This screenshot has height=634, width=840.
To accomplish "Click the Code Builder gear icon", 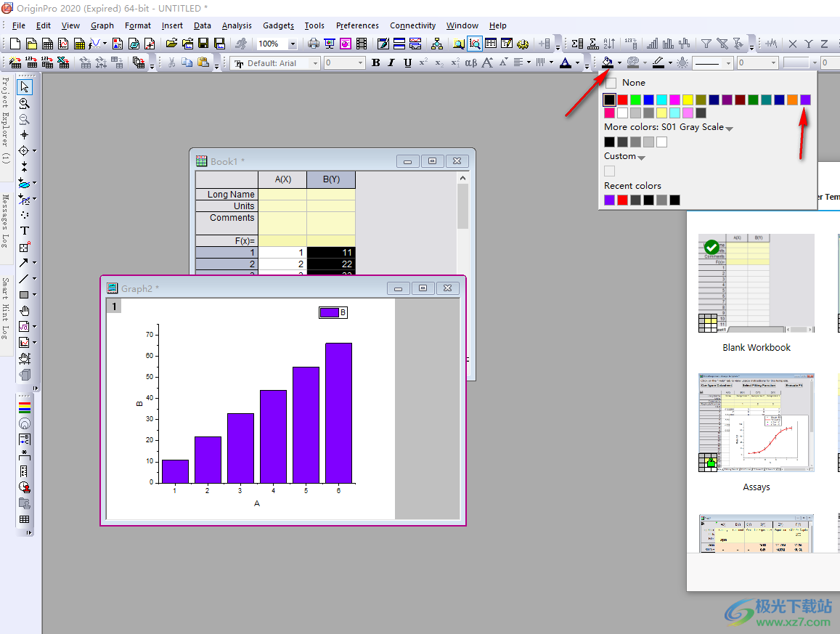I will 523,44.
